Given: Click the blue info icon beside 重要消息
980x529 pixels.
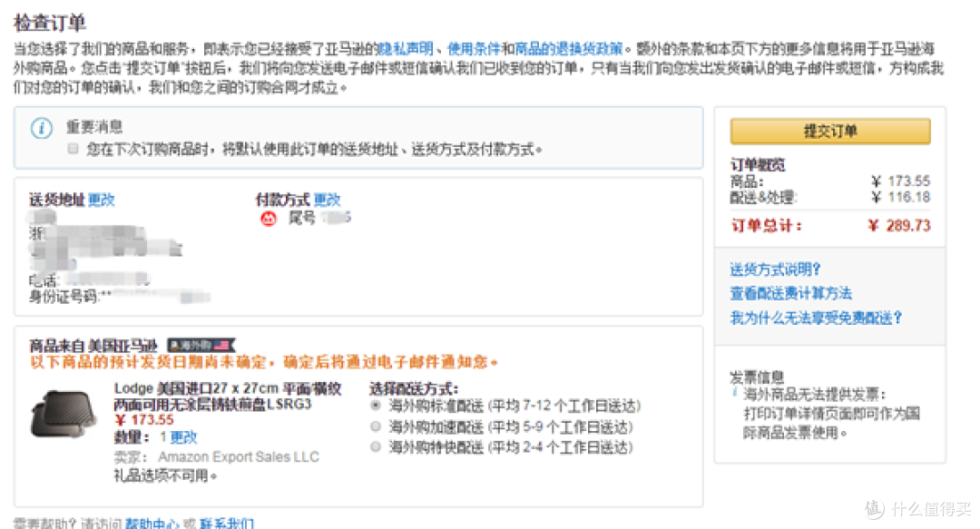Looking at the screenshot, I should click(x=42, y=128).
